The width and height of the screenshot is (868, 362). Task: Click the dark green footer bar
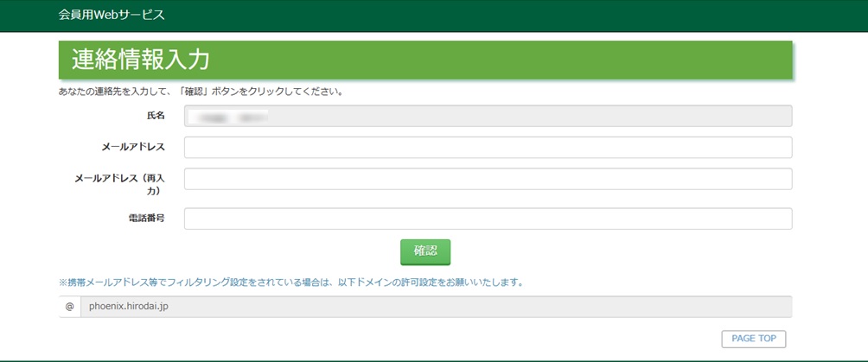point(432,359)
